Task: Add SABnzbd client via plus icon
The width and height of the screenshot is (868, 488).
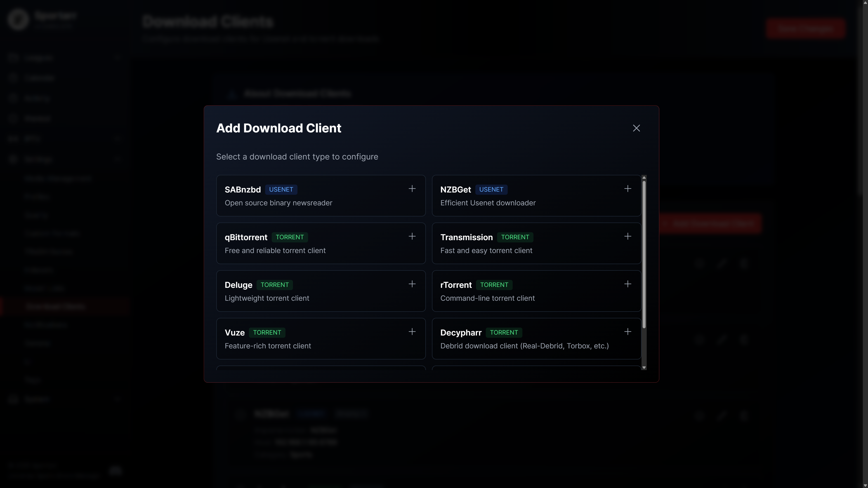Action: 412,189
